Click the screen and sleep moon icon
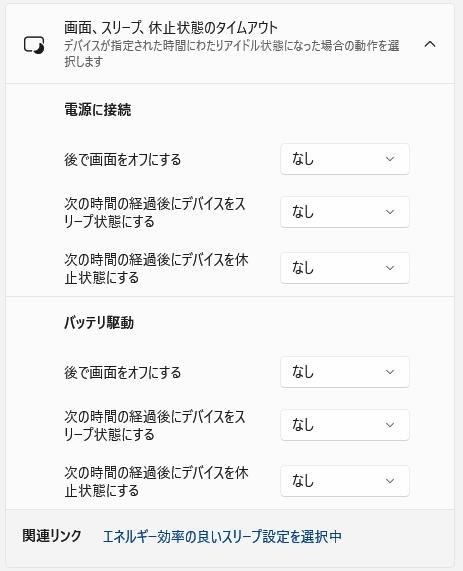The image size is (463, 571). [x=34, y=45]
